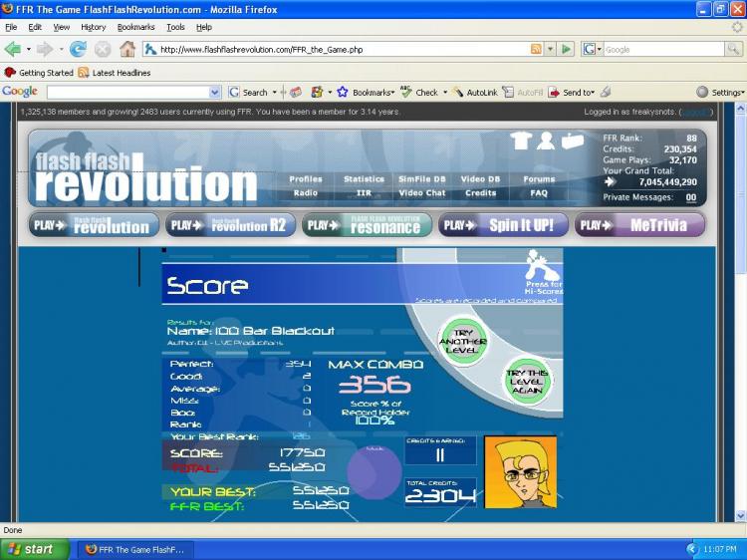Click the player avatar picture
747x560 pixels.
click(520, 472)
